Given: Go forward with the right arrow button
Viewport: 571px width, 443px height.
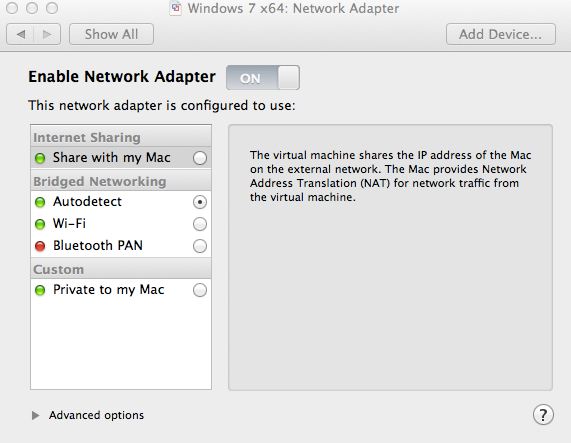Looking at the screenshot, I should point(47,34).
